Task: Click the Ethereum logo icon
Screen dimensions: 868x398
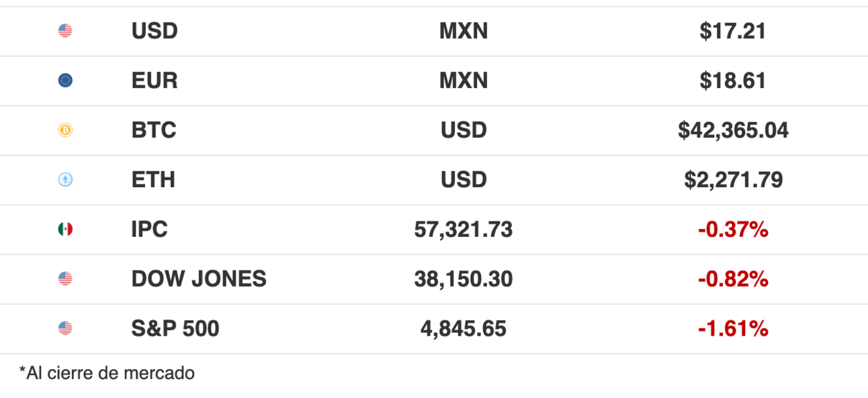Action: coord(65,180)
